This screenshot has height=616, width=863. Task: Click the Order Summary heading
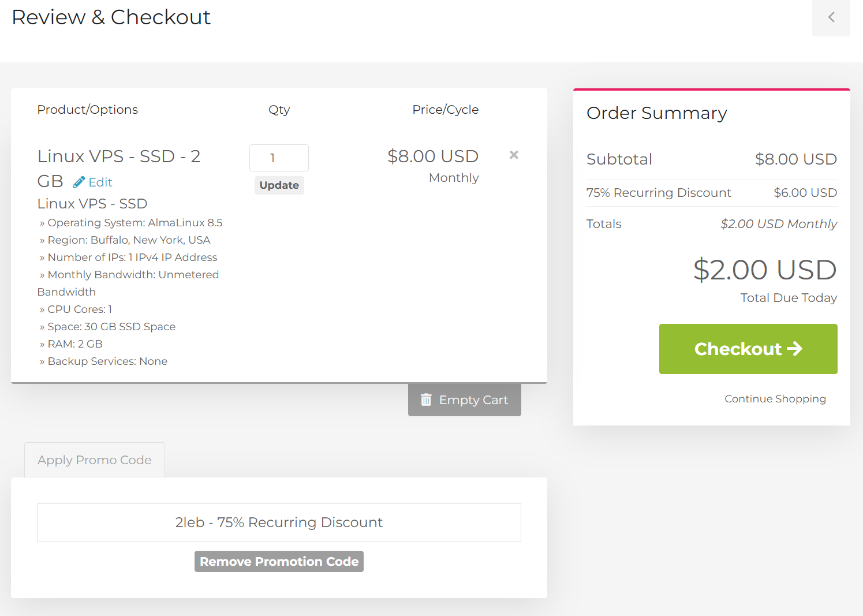pyautogui.click(x=656, y=113)
